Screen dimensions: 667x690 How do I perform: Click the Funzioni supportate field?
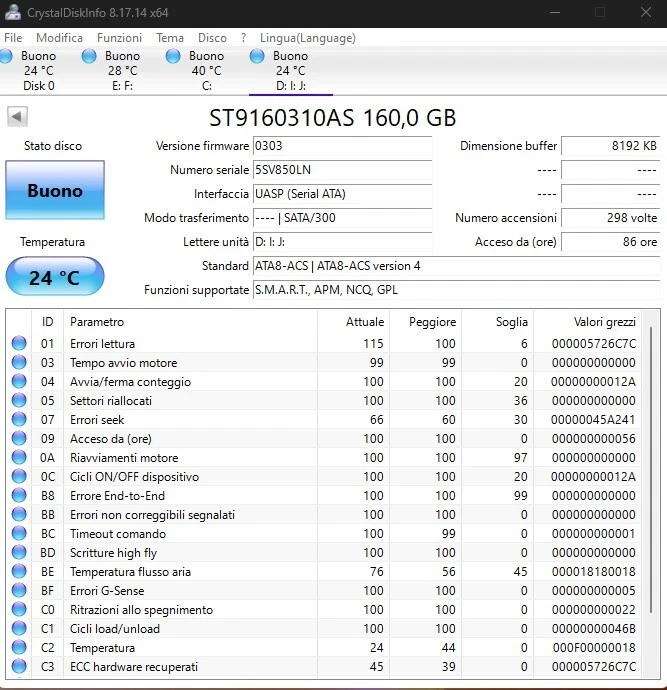pos(456,290)
